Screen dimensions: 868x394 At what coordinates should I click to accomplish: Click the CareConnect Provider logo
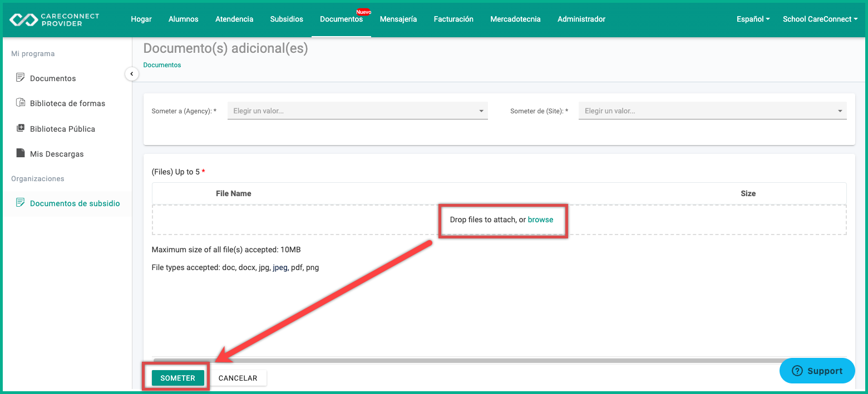tap(54, 19)
